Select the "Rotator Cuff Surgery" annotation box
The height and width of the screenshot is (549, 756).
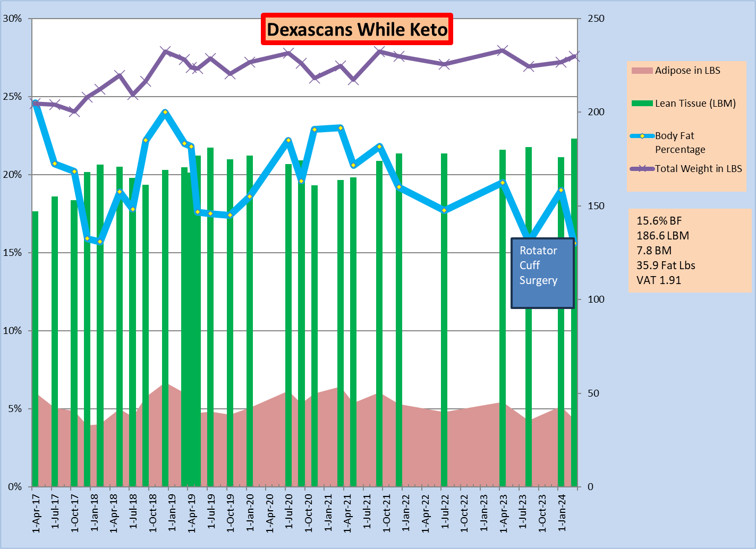[x=542, y=273]
